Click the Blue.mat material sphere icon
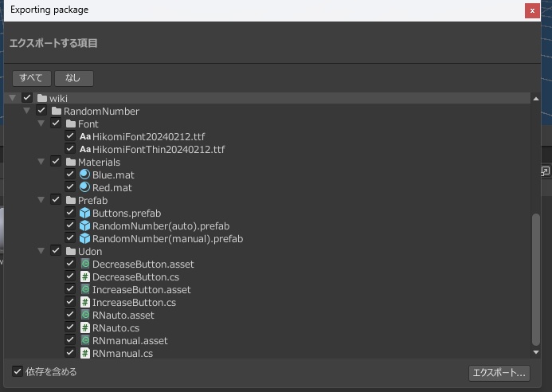The height and width of the screenshot is (392, 552). click(85, 174)
